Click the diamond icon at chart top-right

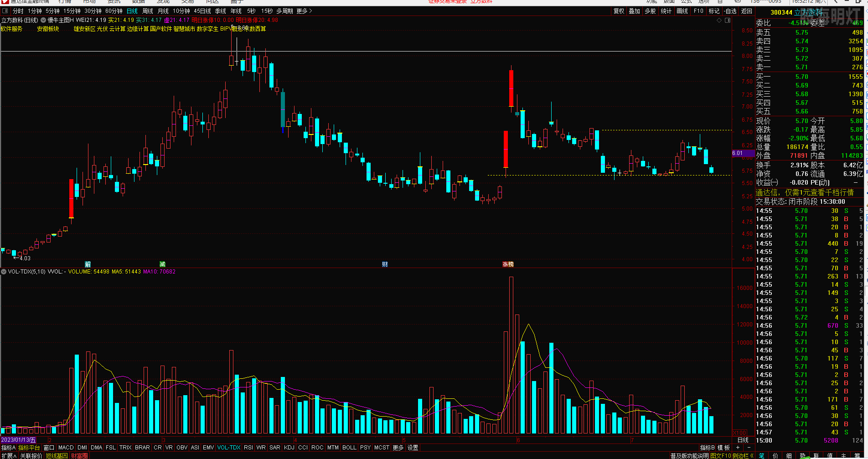click(x=719, y=20)
